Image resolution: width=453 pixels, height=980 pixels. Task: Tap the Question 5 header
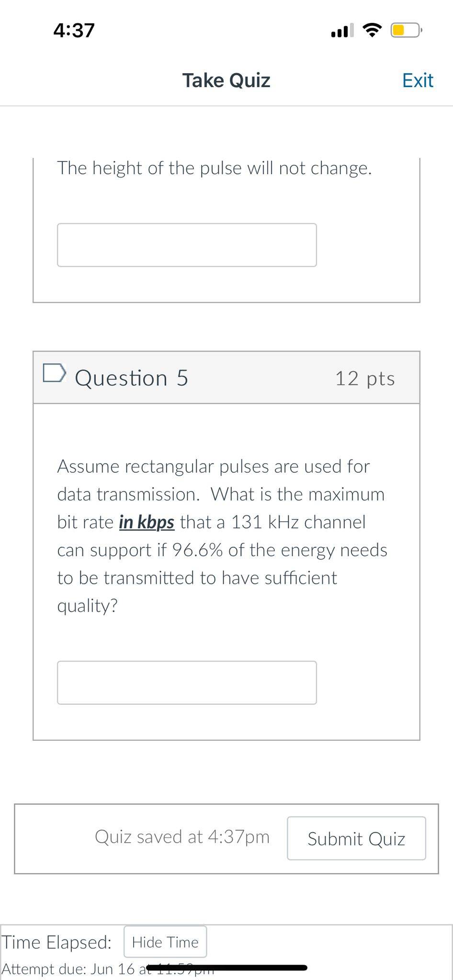coord(132,378)
